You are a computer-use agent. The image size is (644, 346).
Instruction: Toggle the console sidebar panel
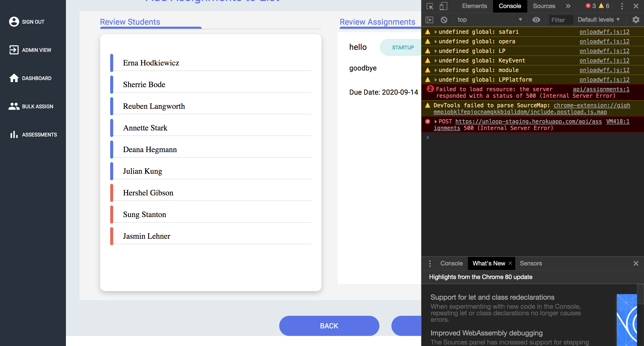430,20
